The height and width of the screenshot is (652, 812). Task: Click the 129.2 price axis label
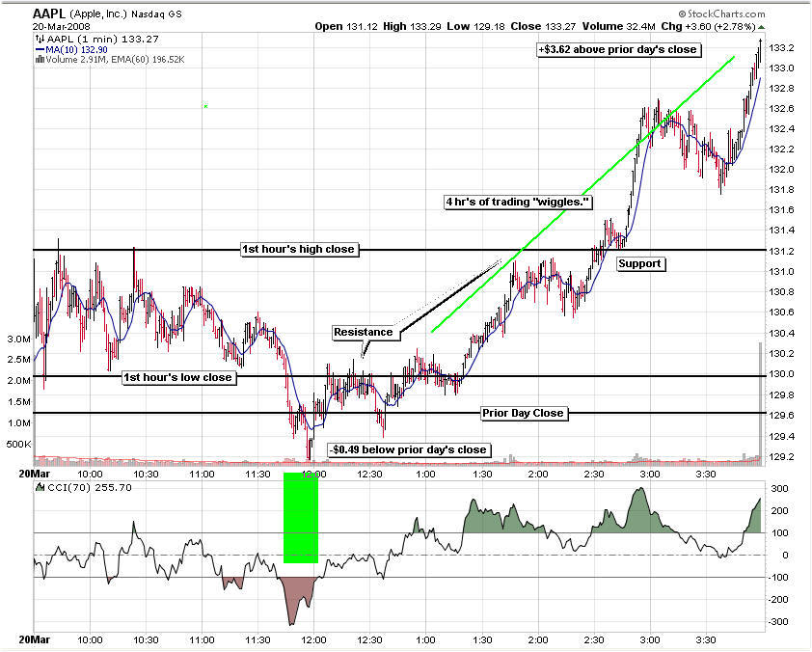click(x=781, y=457)
